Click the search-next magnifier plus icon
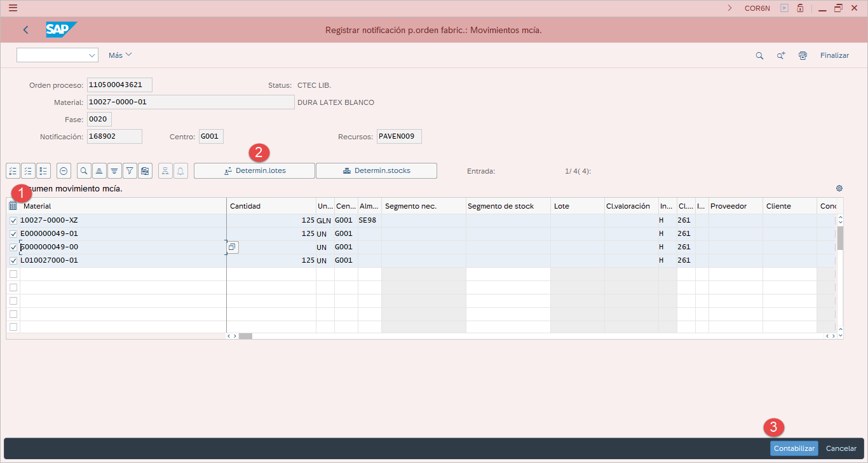Screen dimensions: 868x463 coord(781,55)
